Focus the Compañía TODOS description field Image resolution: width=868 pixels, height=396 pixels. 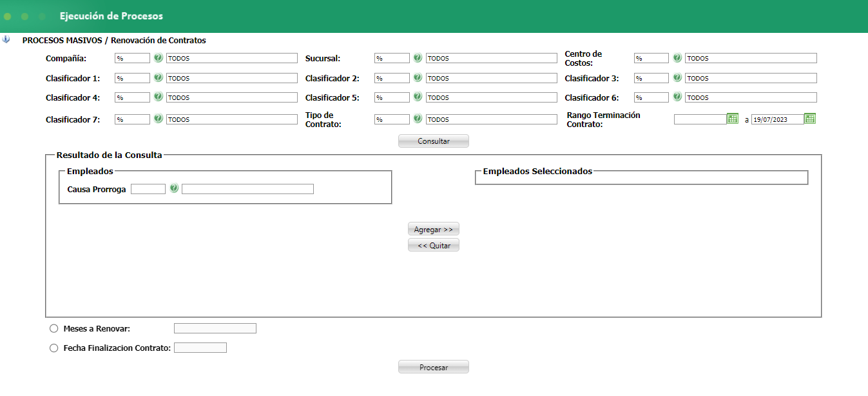point(232,58)
